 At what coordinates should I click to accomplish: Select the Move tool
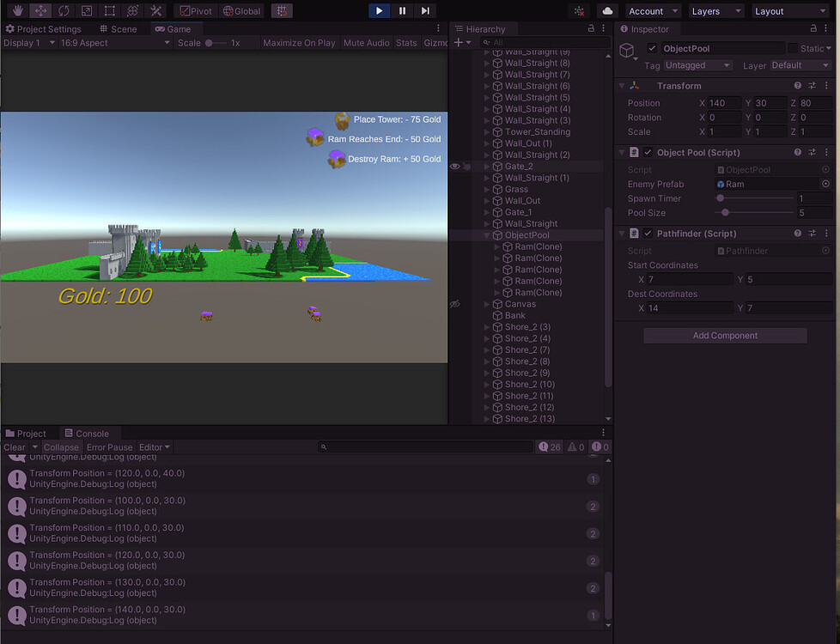pos(40,10)
